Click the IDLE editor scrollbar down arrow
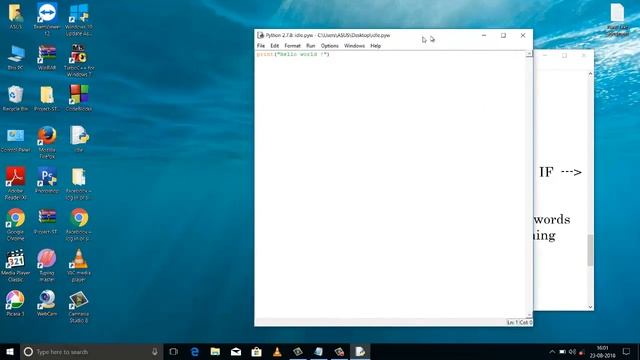The image size is (640, 360). point(529,315)
